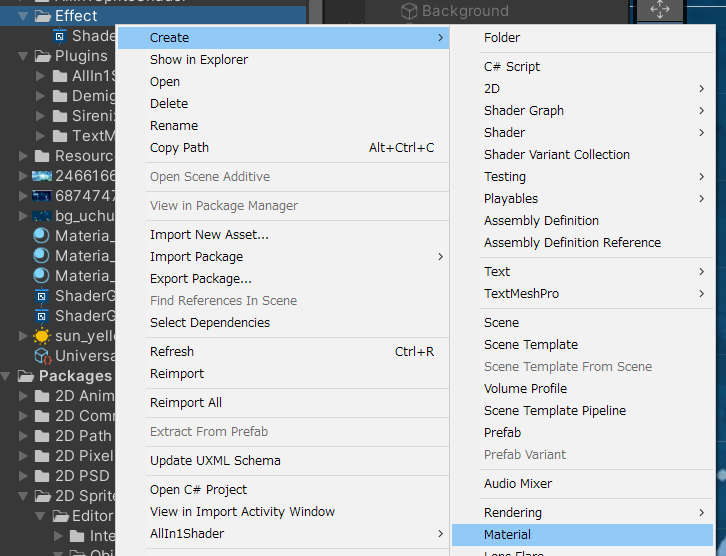Expand the sun_yell asset arrow
The width and height of the screenshot is (726, 556).
[23, 336]
